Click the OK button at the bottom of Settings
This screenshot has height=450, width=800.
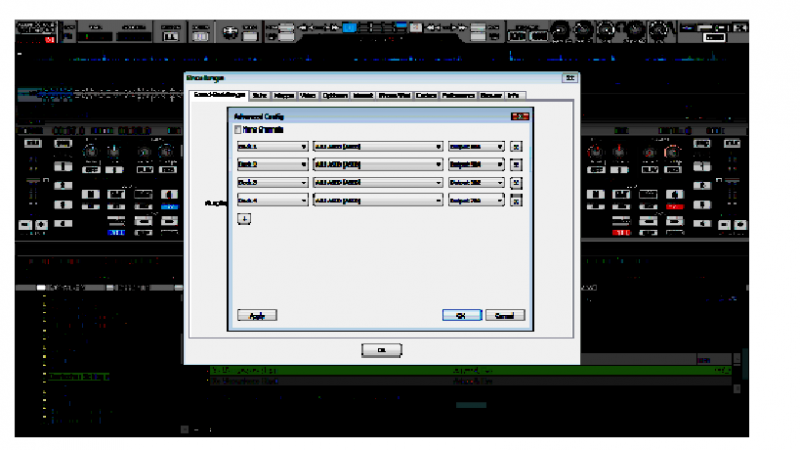382,351
